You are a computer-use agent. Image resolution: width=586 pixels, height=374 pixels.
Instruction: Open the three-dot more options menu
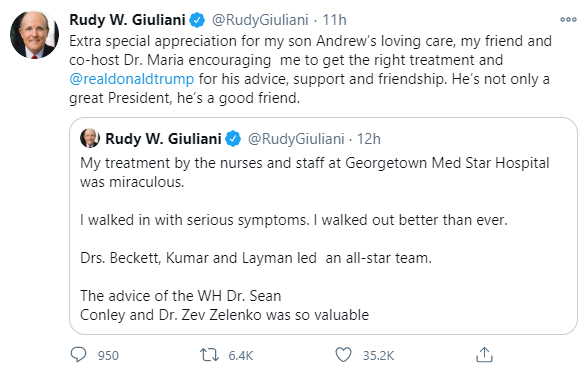[x=568, y=19]
